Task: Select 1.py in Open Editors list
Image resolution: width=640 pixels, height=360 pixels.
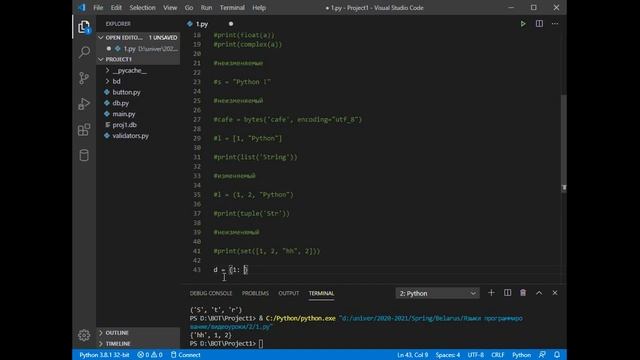Action: click(138, 49)
